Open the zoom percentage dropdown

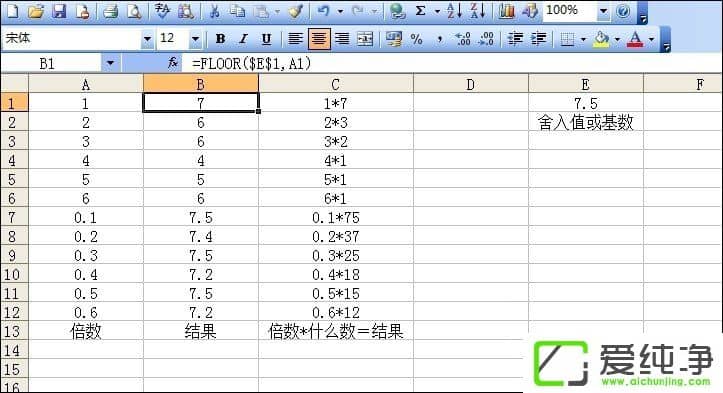603,11
